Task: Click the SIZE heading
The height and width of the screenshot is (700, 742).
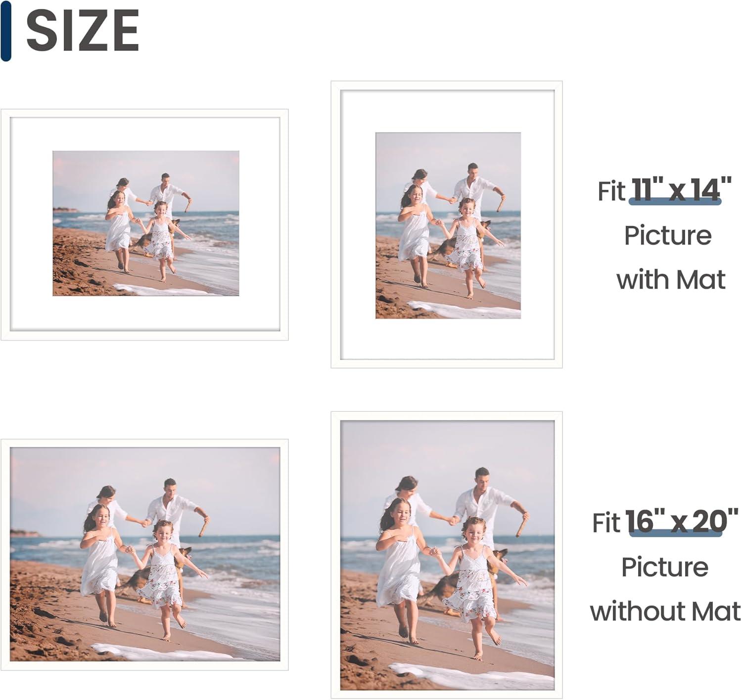Action: pos(83,31)
